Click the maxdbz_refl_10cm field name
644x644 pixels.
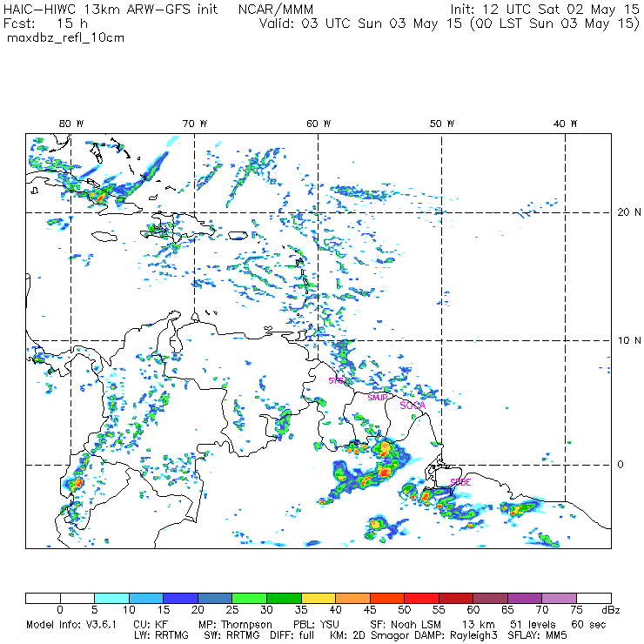tap(66, 38)
